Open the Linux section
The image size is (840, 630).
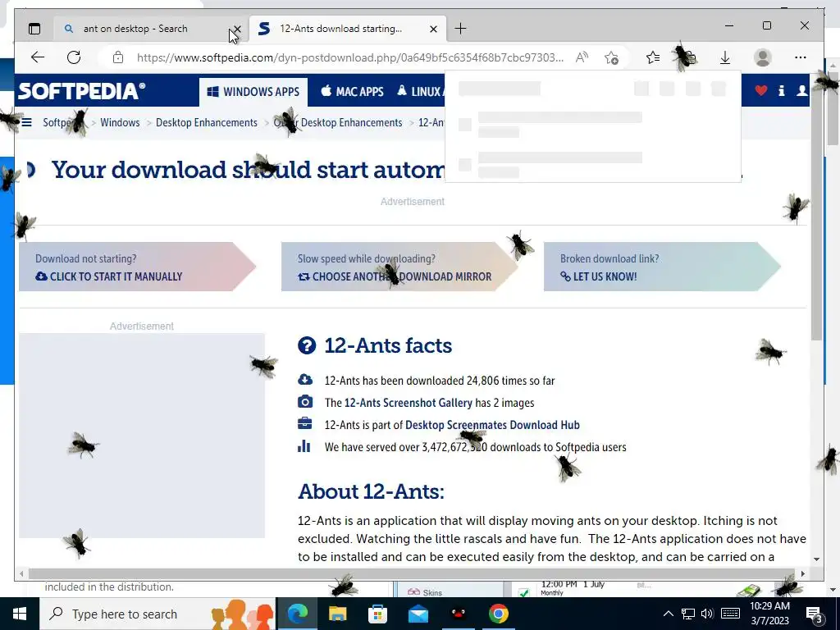(421, 92)
